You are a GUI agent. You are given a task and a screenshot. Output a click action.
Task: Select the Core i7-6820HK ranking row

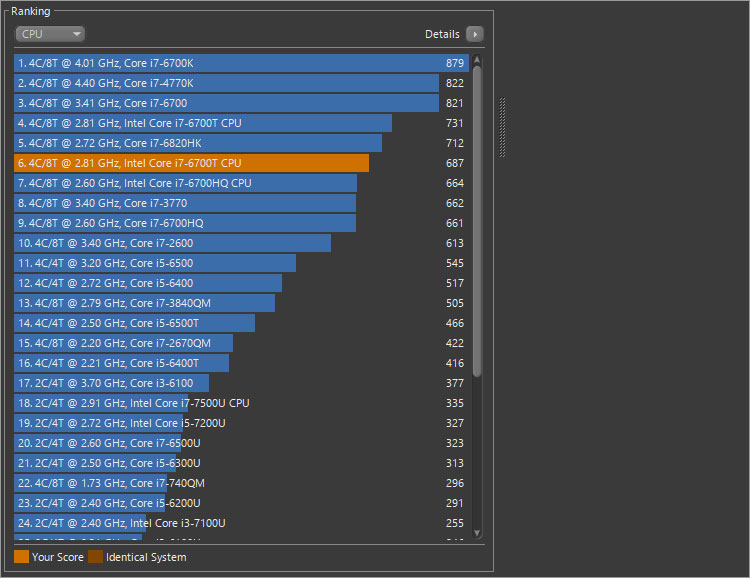[x=198, y=143]
